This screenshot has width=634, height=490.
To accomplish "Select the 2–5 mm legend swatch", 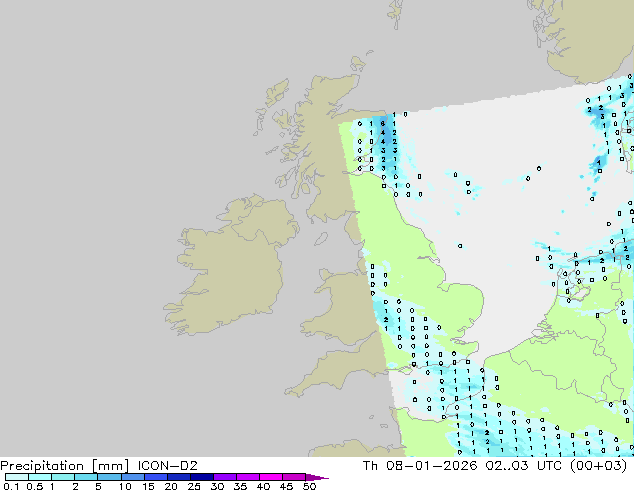I will (x=87, y=477).
